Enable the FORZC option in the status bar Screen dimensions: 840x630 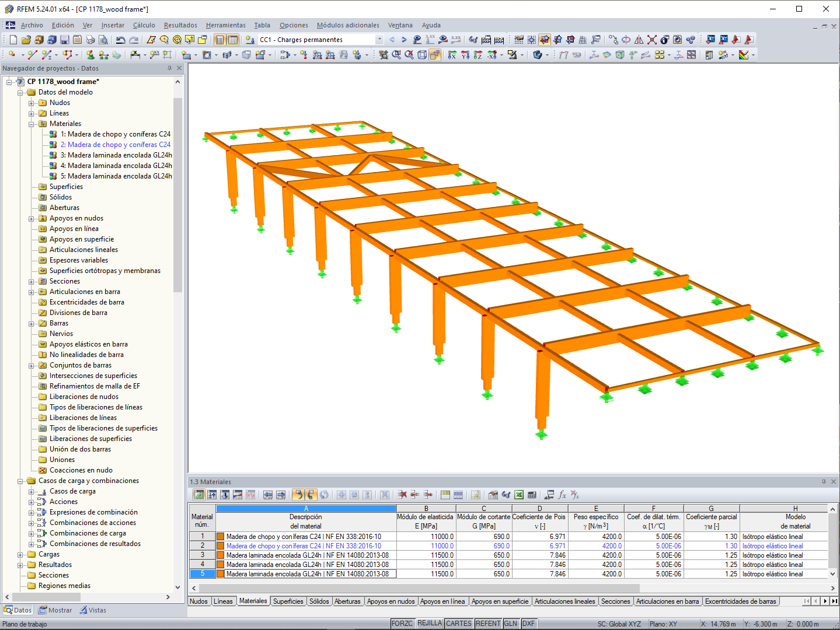tap(402, 623)
